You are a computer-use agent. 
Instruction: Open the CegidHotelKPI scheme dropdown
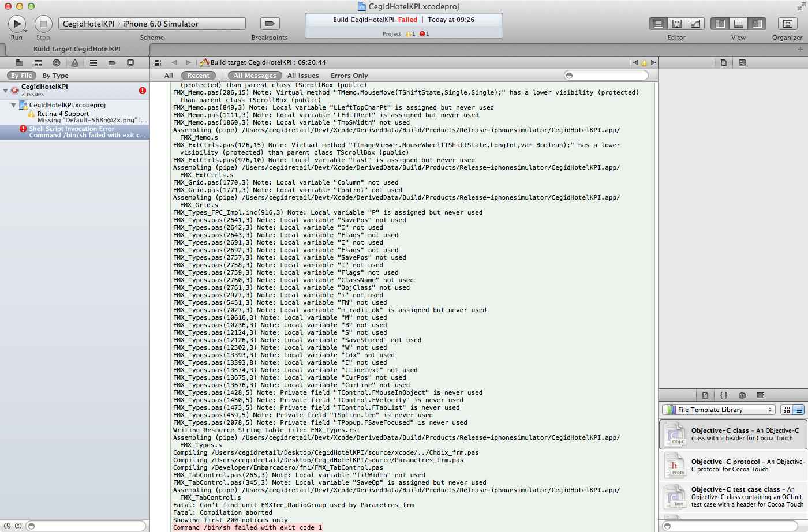pos(88,24)
